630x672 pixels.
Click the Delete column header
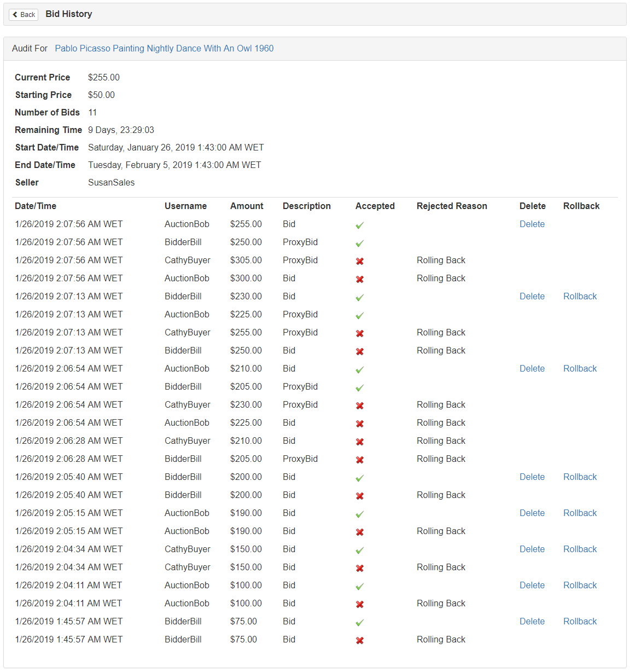[x=533, y=206]
